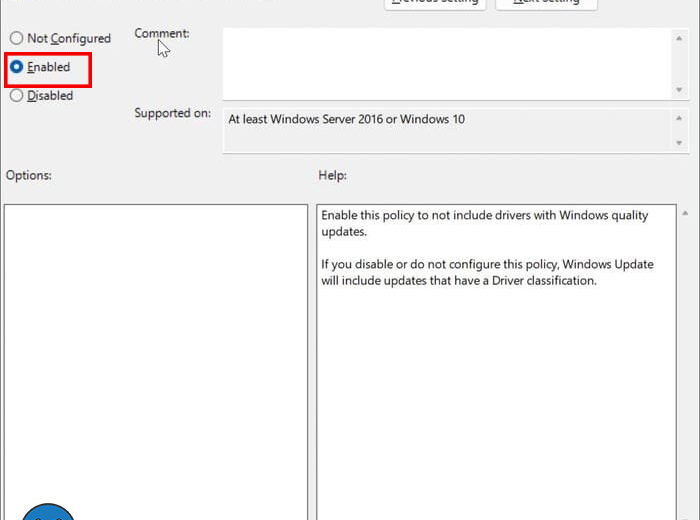Click the Options pane box
The height and width of the screenshot is (520, 700).
156,362
